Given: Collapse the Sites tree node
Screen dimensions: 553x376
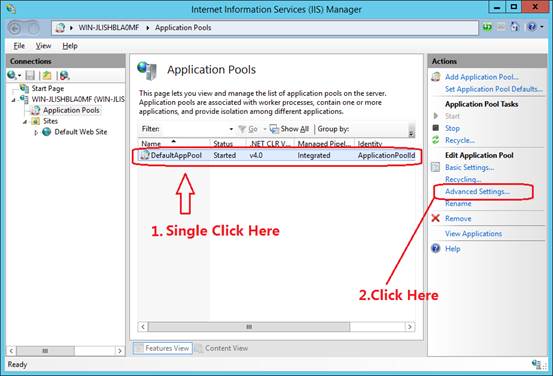Looking at the screenshot, I should tap(25, 122).
